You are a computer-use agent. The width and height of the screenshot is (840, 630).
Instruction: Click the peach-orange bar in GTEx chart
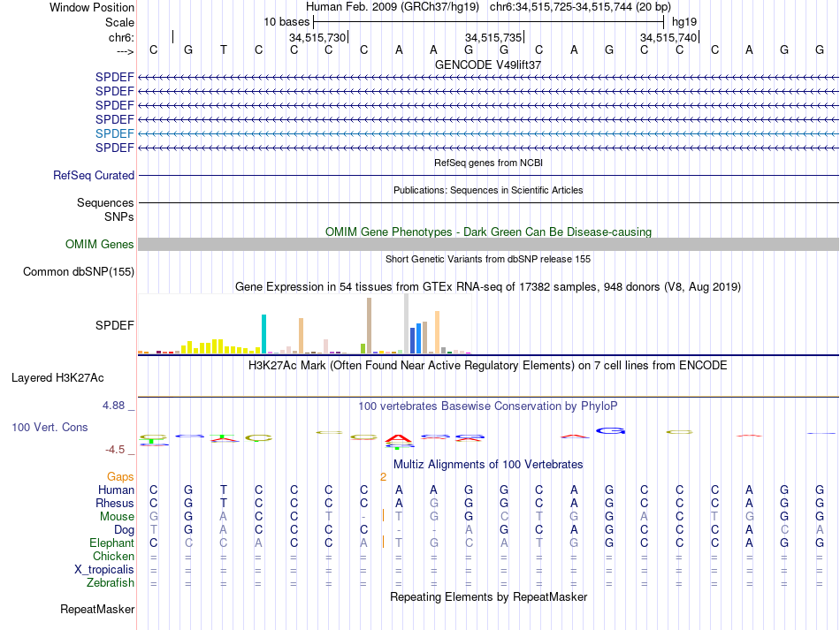pyautogui.click(x=437, y=332)
